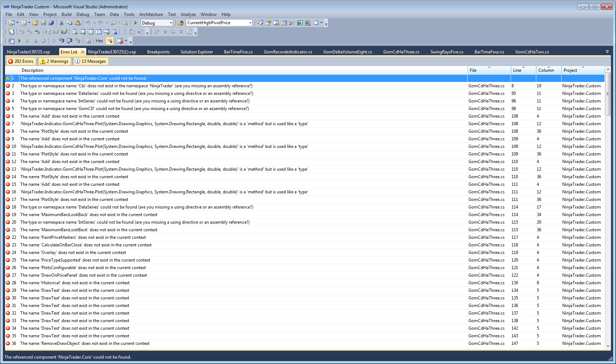Click the Open File folder icon
The height and width of the screenshot is (364, 616).
click(35, 23)
